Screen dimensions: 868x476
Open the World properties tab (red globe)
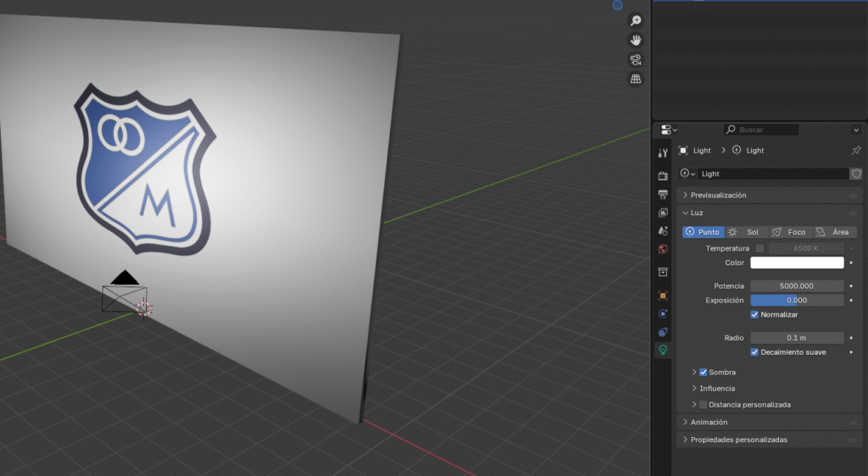[x=663, y=249]
